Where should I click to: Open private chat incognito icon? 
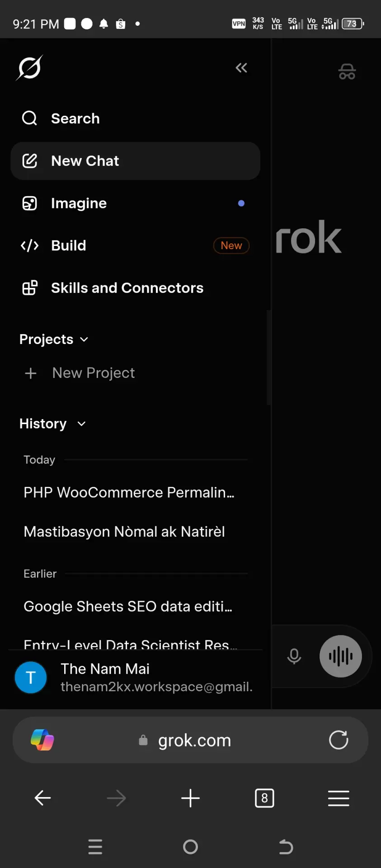pos(347,71)
